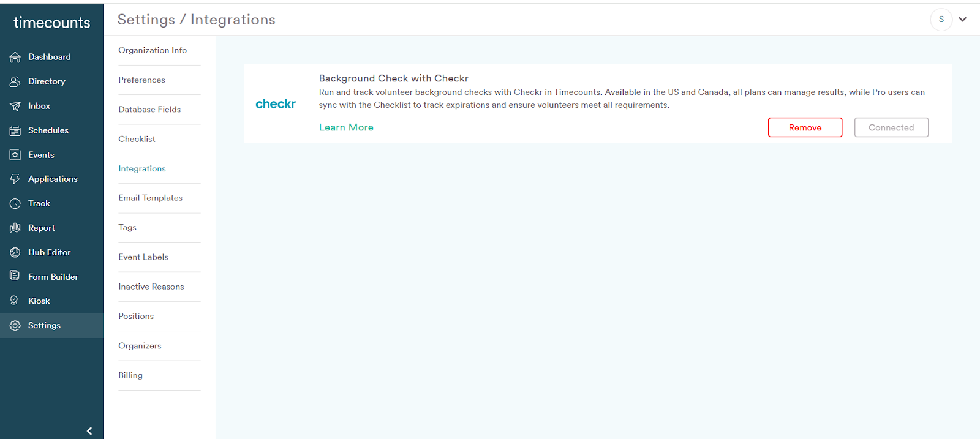The width and height of the screenshot is (980, 439).
Task: Remove the Checkr integration
Action: [805, 127]
